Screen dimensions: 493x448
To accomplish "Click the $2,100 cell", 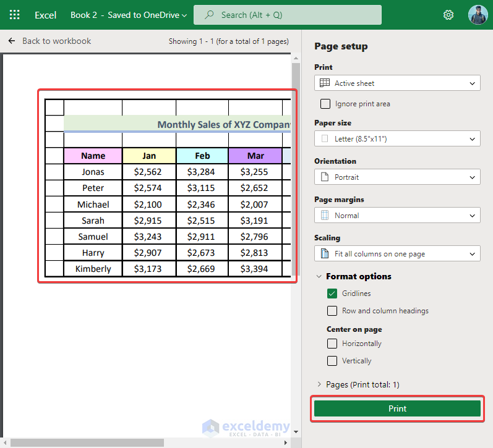I will (x=149, y=204).
